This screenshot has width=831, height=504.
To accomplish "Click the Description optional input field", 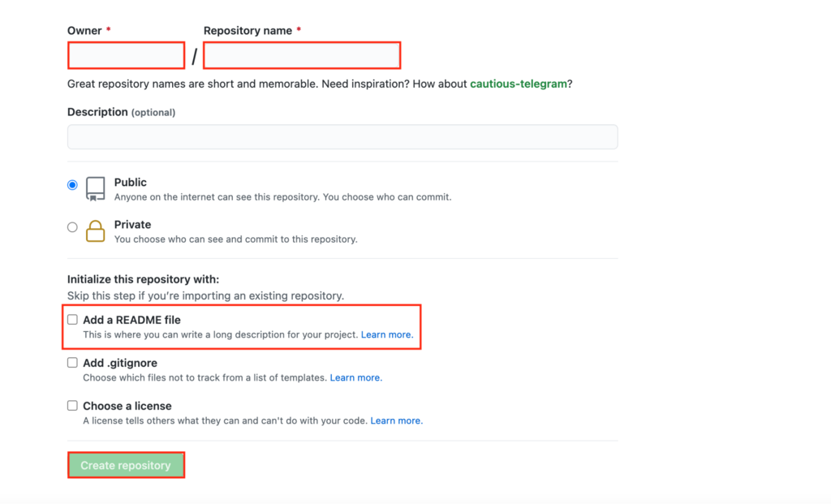I will [342, 136].
